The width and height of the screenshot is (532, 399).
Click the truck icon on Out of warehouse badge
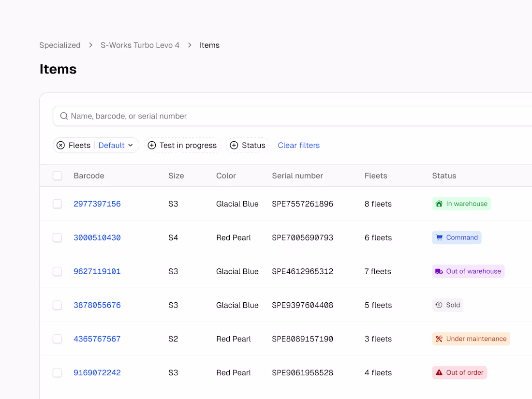click(439, 272)
